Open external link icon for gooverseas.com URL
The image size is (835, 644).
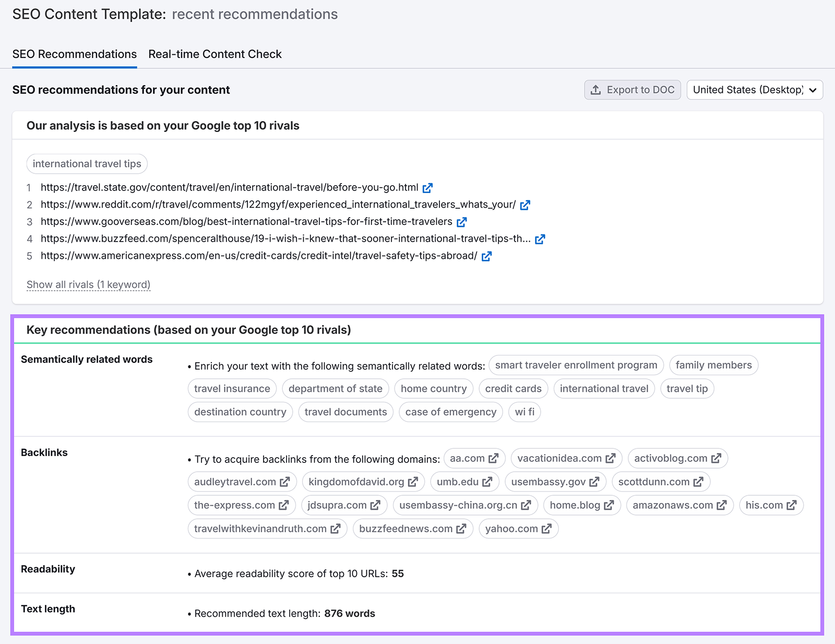[x=461, y=222]
